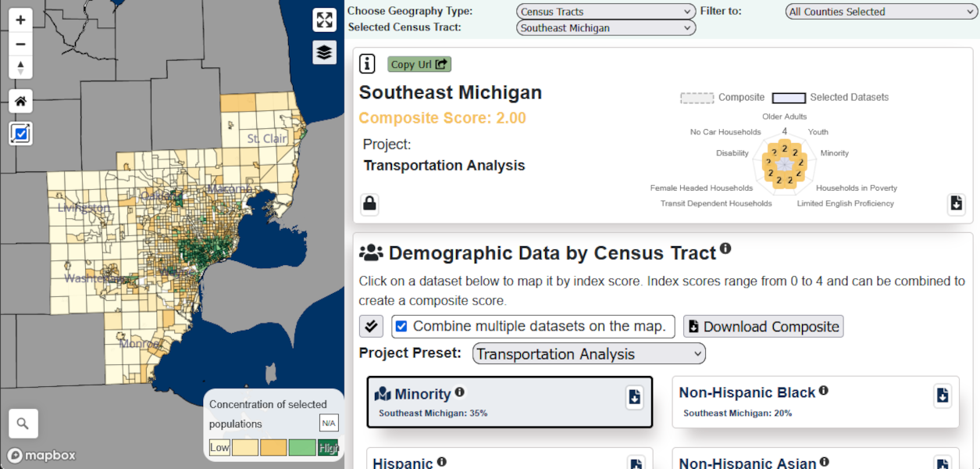Click the radar chart download icon

tap(956, 204)
